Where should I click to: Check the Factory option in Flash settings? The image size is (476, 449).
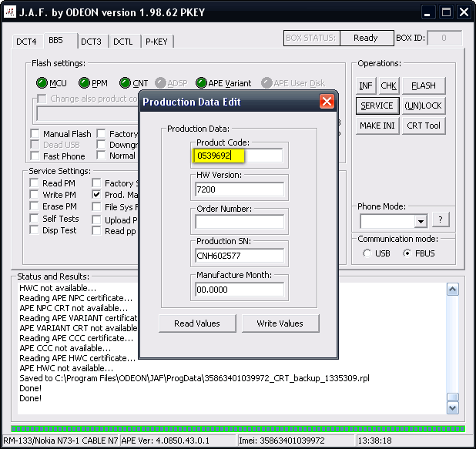[101, 133]
